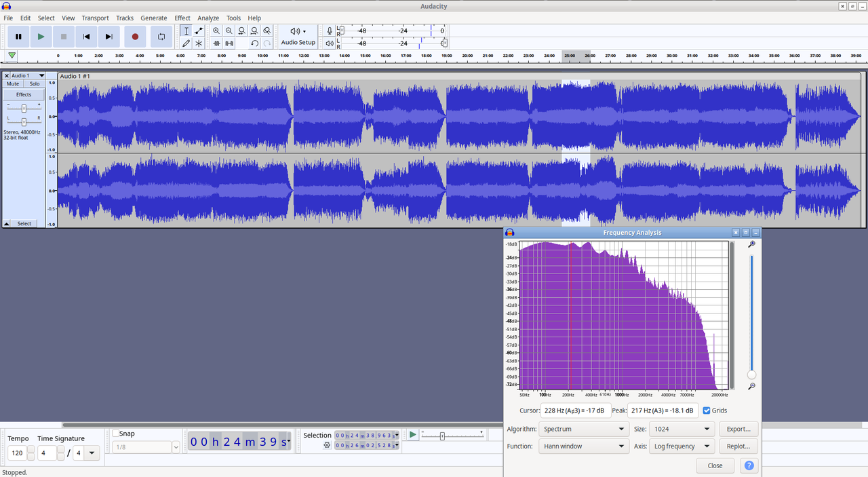The width and height of the screenshot is (868, 477).
Task: Open the Size 1024 dropdown
Action: click(682, 429)
